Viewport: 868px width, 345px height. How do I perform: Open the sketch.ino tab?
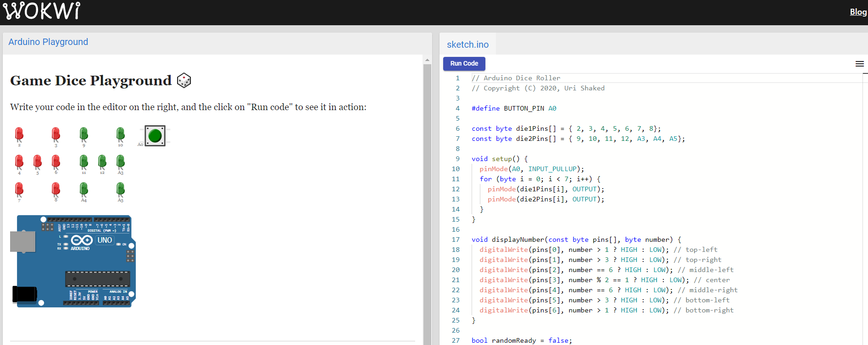(467, 45)
